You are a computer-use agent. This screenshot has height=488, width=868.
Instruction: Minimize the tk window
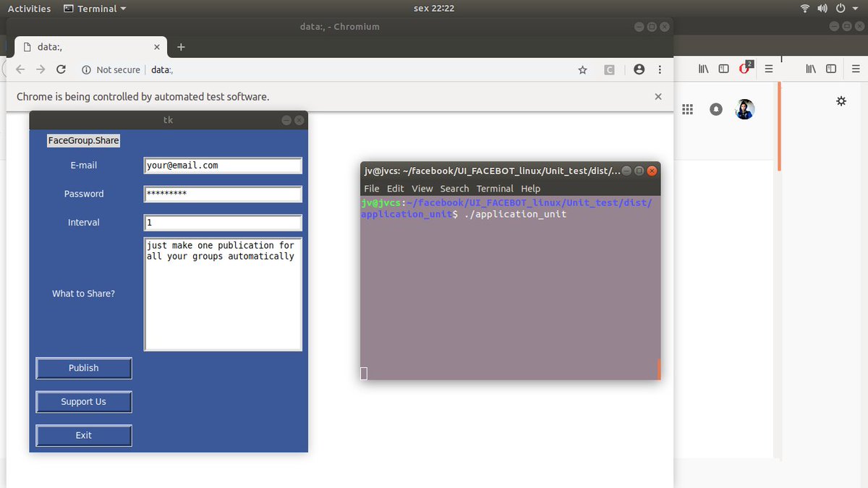pyautogui.click(x=286, y=120)
